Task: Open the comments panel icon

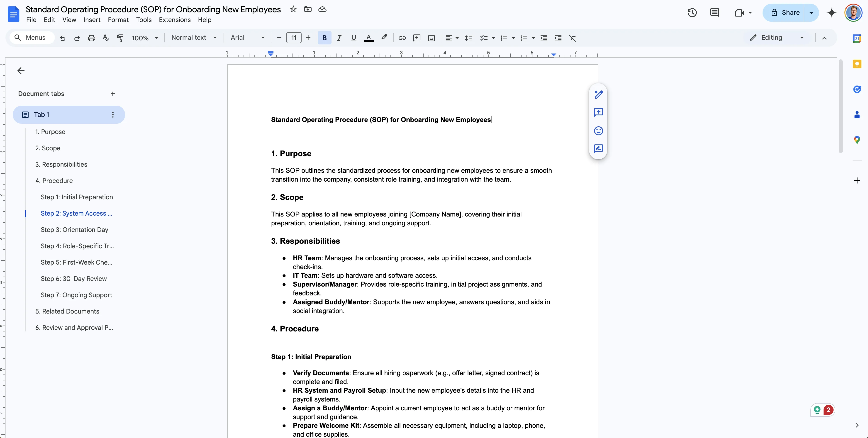Action: click(x=714, y=13)
